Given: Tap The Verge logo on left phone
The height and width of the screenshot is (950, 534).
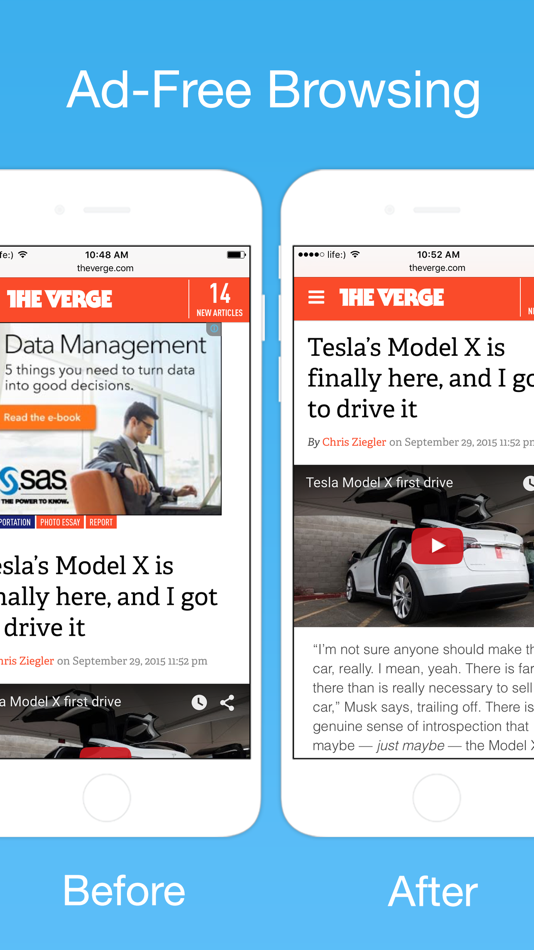Looking at the screenshot, I should tap(59, 299).
